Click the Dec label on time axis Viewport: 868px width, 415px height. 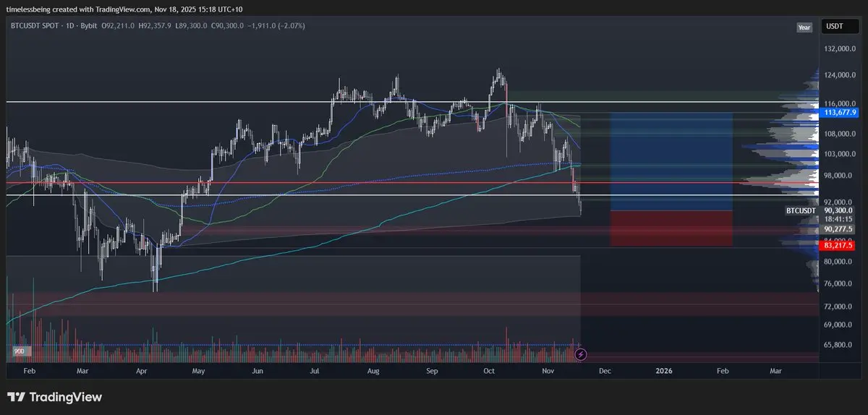click(x=605, y=370)
